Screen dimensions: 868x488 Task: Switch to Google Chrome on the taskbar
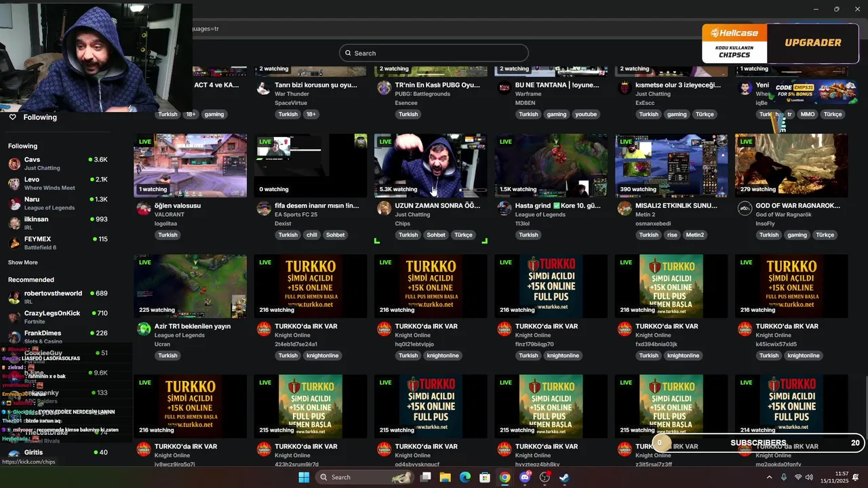click(505, 477)
